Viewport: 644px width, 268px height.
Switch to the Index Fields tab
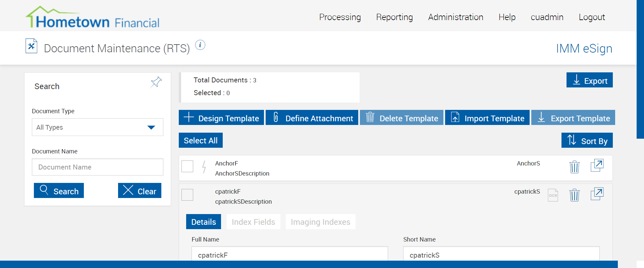click(x=253, y=222)
